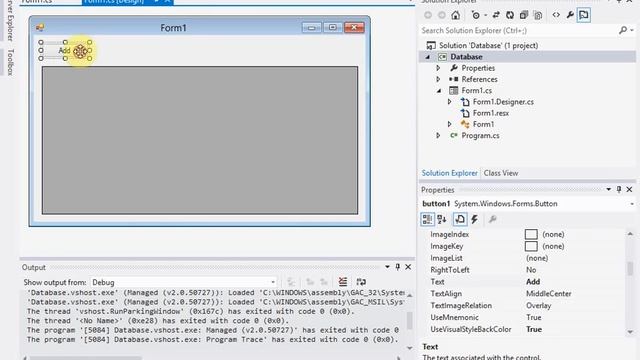The height and width of the screenshot is (360, 640).
Task: Click the Output panel scroll-down arrow
Action: pyautogui.click(x=409, y=348)
